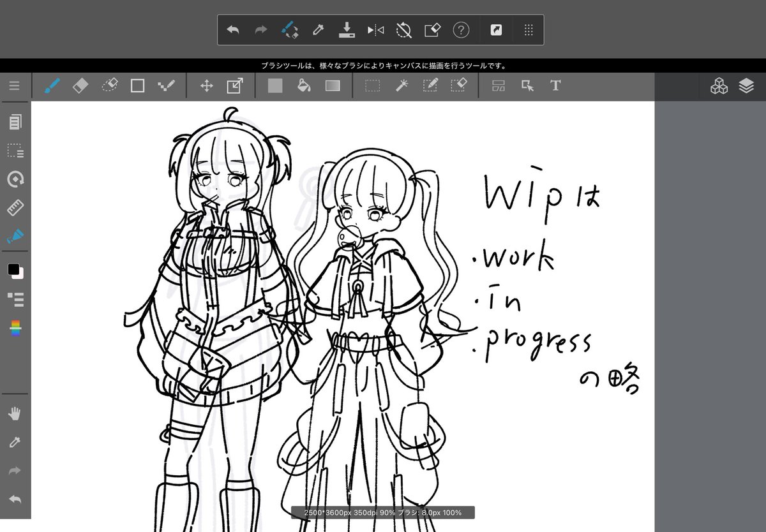Tap the redo arrow in the floating top bar

[x=261, y=30]
